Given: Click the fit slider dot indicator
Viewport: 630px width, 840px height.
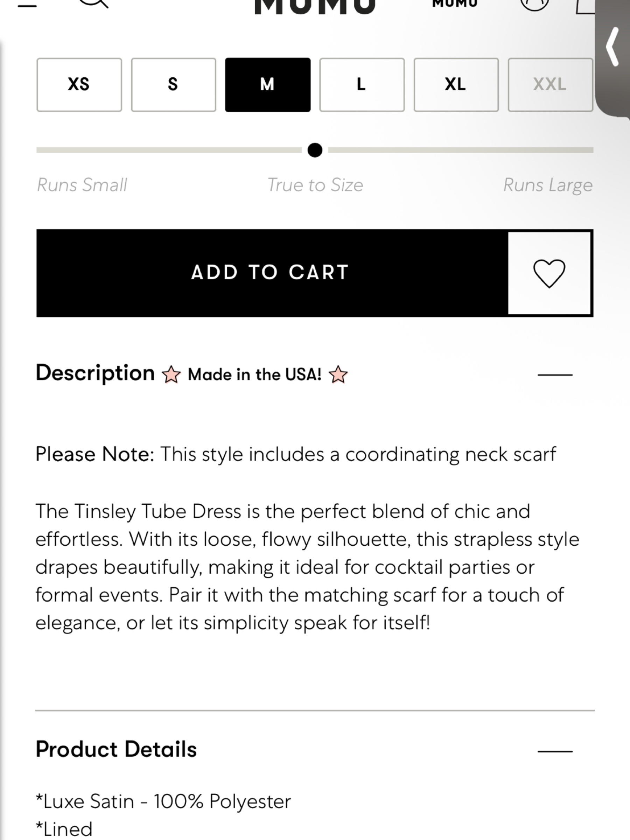Looking at the screenshot, I should point(315,150).
